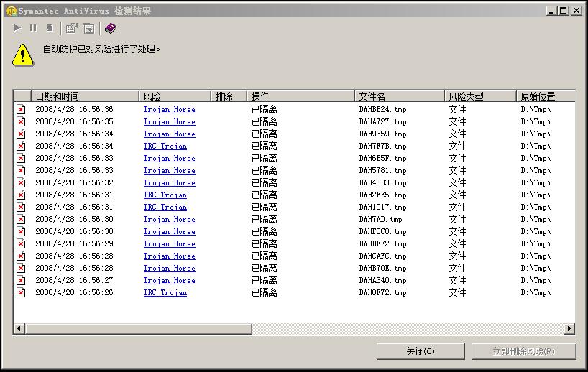The height and width of the screenshot is (372, 588).
Task: Select timestamp 2008/4/28 16:56:35
Action: tap(74, 122)
